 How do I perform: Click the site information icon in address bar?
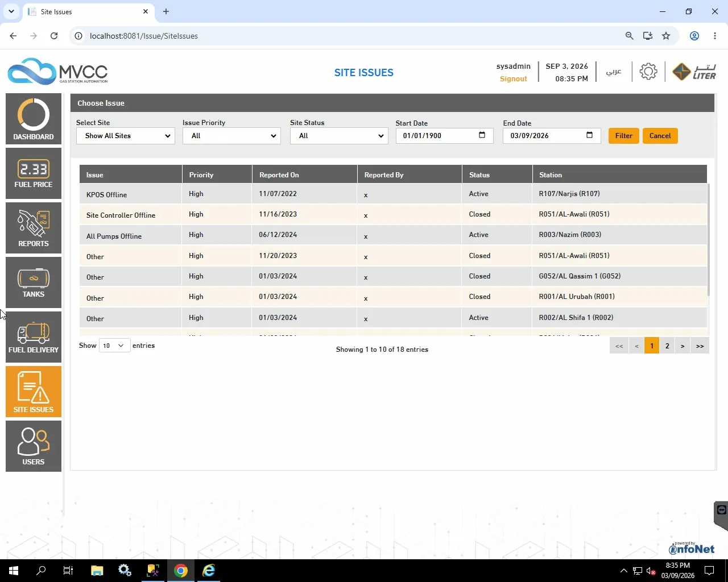(x=78, y=36)
